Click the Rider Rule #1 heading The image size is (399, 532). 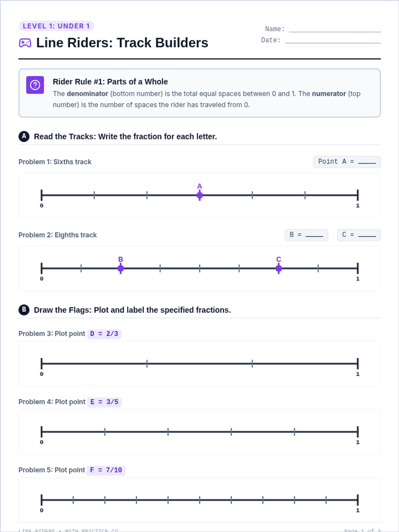tap(110, 82)
